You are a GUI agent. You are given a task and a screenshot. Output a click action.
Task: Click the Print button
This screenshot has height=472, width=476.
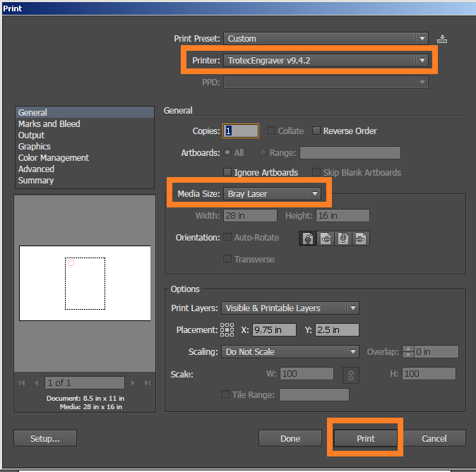pyautogui.click(x=366, y=438)
